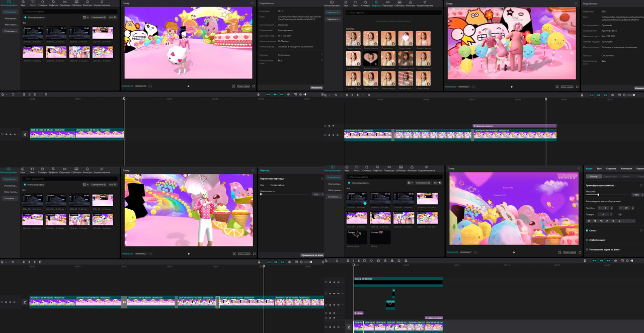
Task: Click the trash icon in the Видео inspector window toolbar
Action: pyautogui.click(x=364, y=261)
